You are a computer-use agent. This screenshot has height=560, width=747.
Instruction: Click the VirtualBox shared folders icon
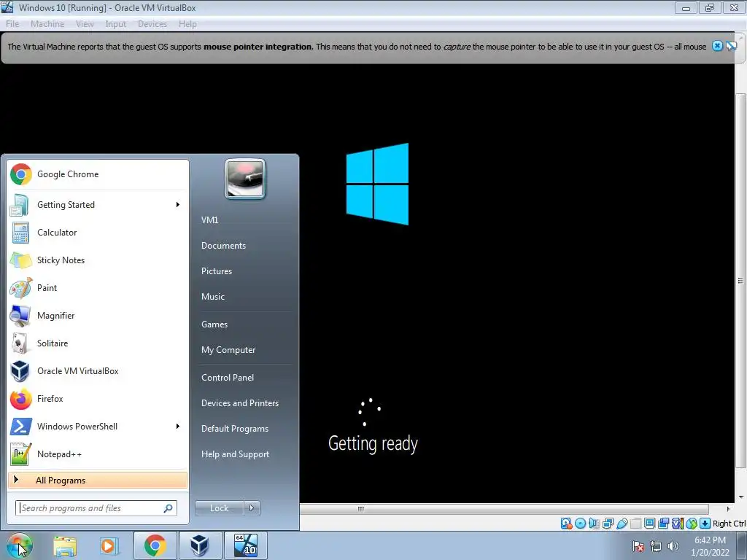pos(635,524)
